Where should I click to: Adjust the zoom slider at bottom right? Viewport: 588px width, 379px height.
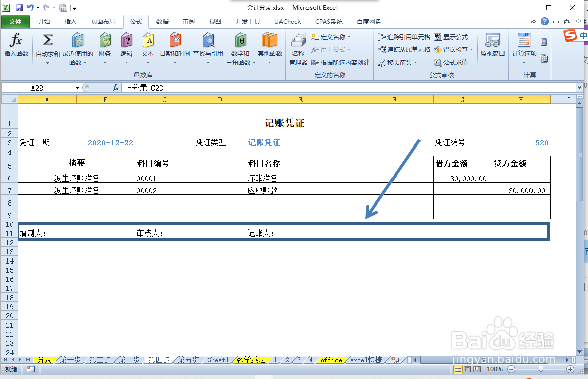(540, 370)
